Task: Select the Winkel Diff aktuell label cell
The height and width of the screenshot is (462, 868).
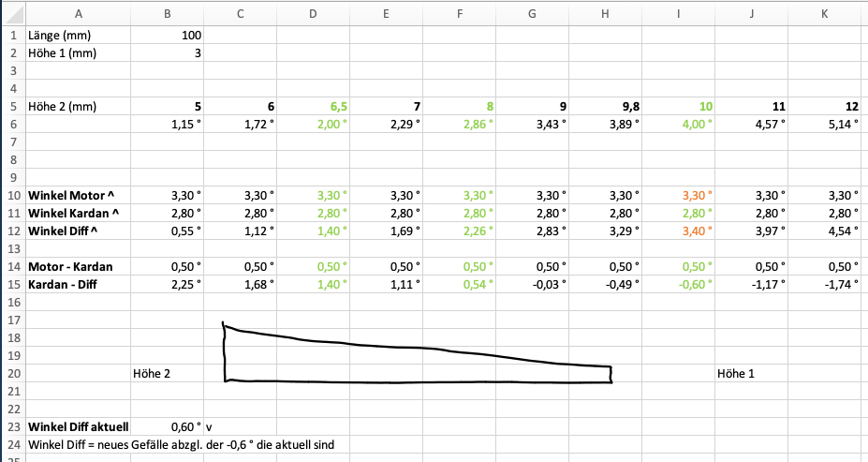Action: [79, 426]
